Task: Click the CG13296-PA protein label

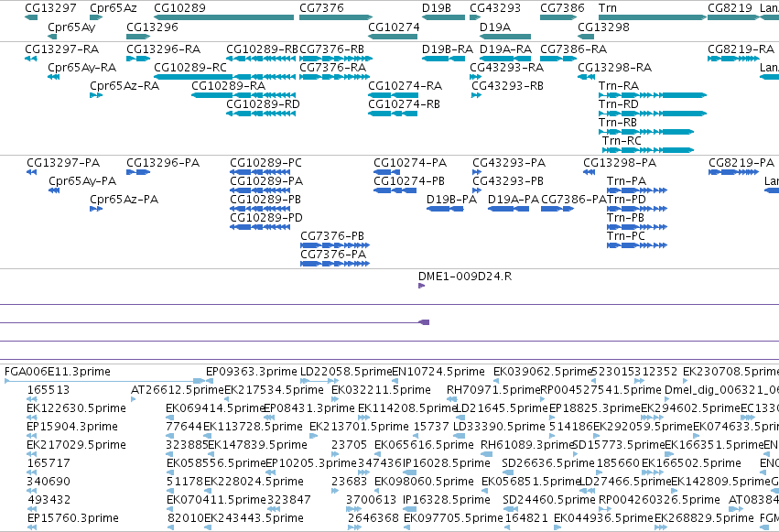Action: [163, 163]
